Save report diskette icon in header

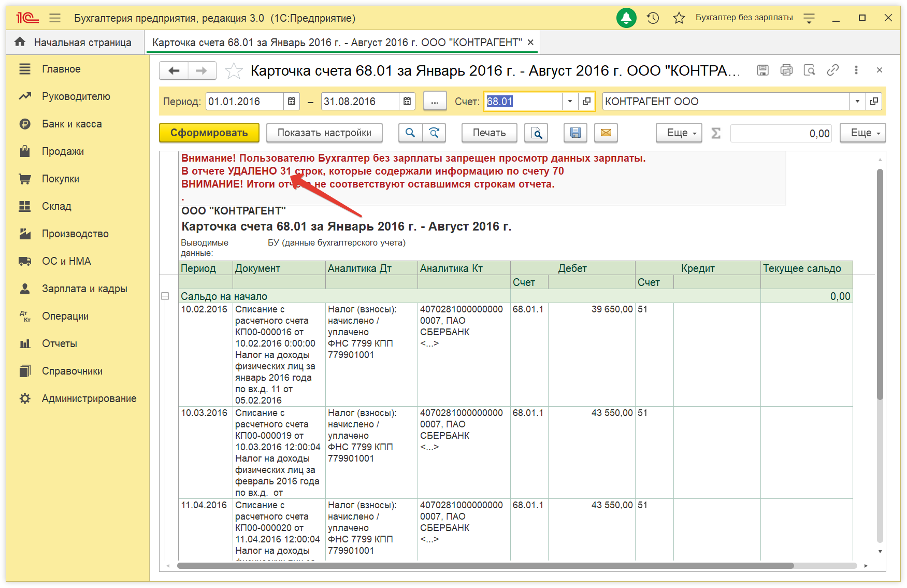point(762,70)
